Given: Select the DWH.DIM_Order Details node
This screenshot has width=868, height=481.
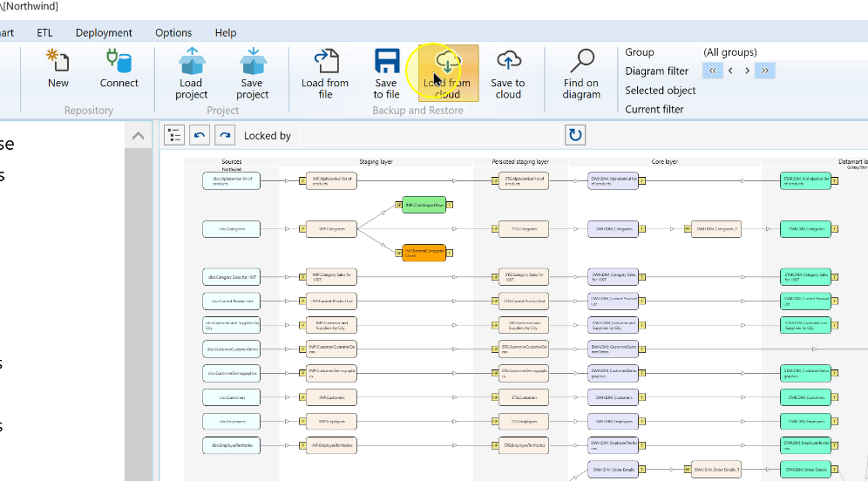Looking at the screenshot, I should (614, 470).
